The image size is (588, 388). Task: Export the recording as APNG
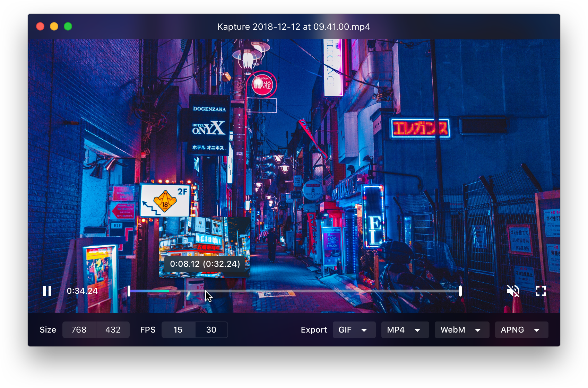512,330
